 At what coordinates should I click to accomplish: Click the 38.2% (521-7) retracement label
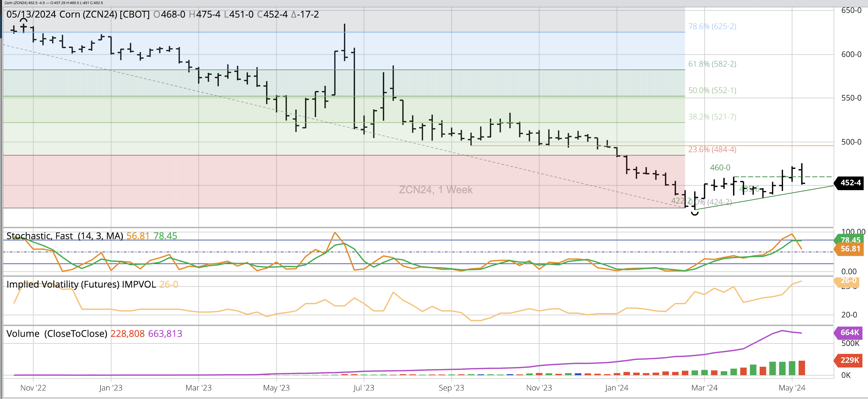pos(712,117)
